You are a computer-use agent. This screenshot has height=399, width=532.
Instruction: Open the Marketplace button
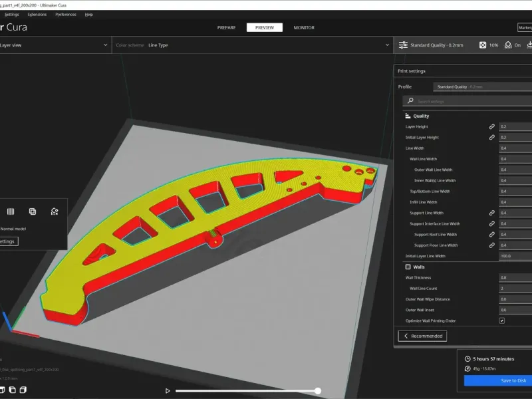(x=525, y=27)
